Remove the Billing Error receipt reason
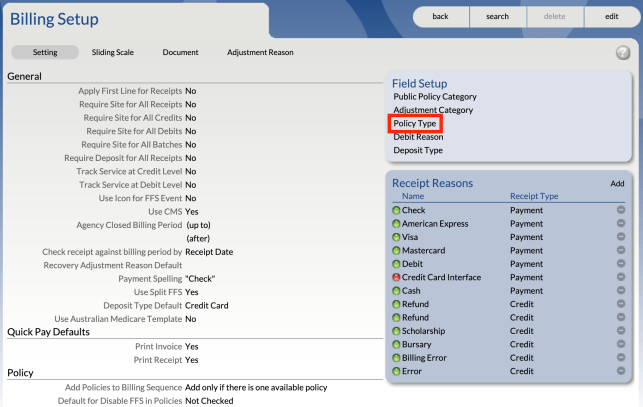 621,357
